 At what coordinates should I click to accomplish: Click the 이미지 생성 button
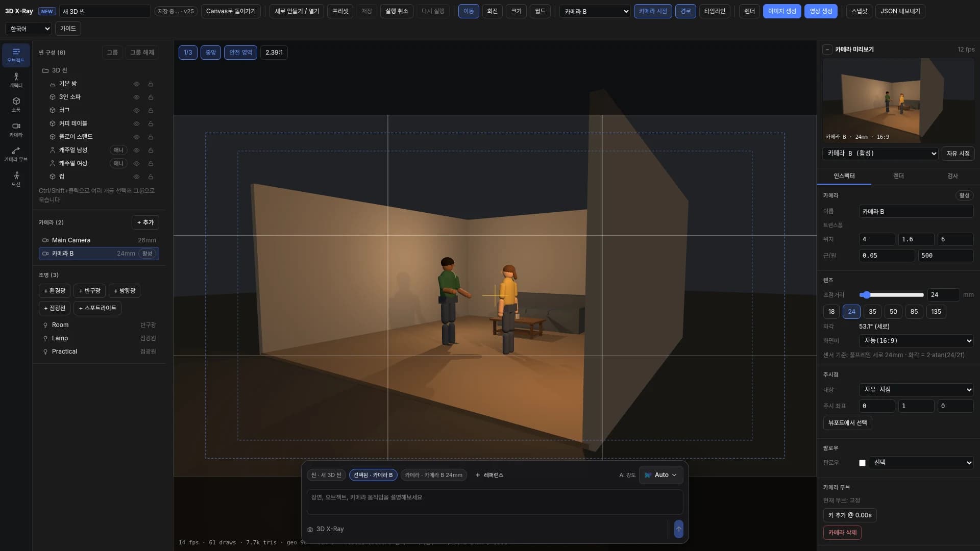782,11
